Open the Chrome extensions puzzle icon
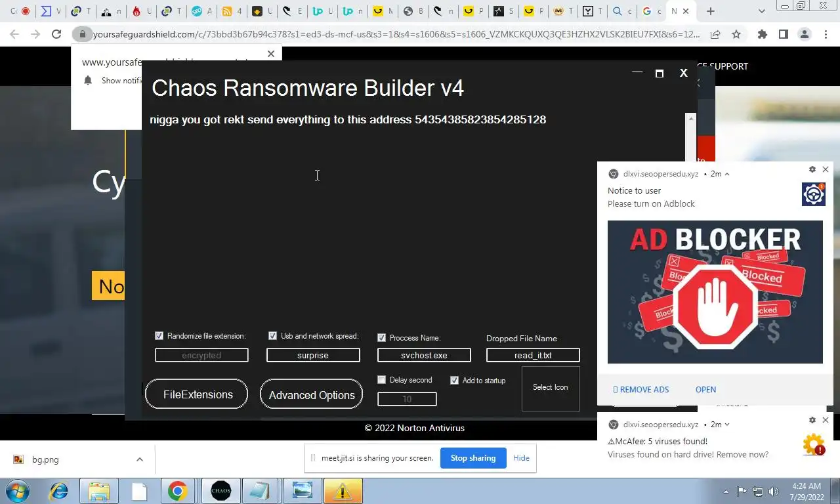Screen dimensions: 840x504 [x=762, y=34]
